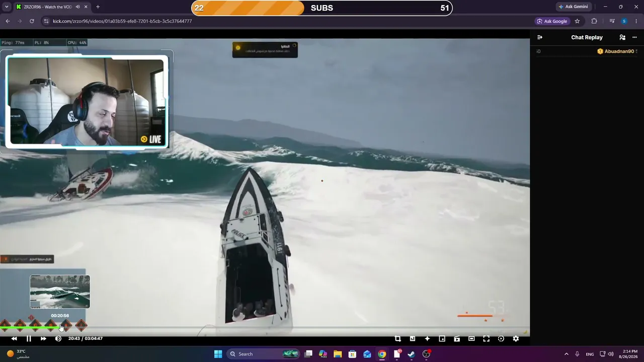Open the video player settings gear
This screenshot has width=644, height=362.
[516, 338]
